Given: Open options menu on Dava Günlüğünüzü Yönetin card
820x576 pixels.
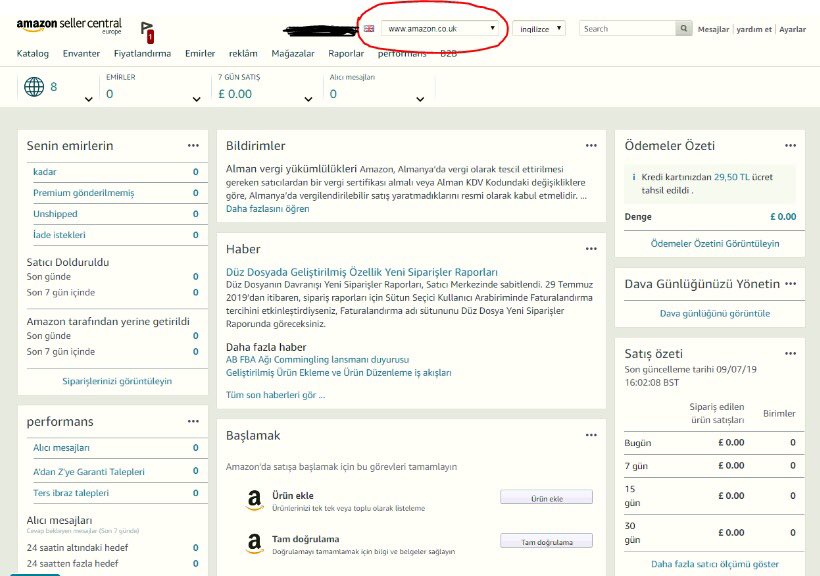Looking at the screenshot, I should (x=790, y=284).
